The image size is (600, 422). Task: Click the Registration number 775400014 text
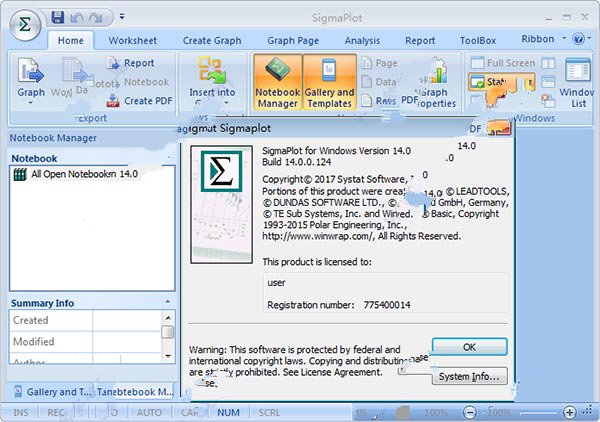(339, 305)
